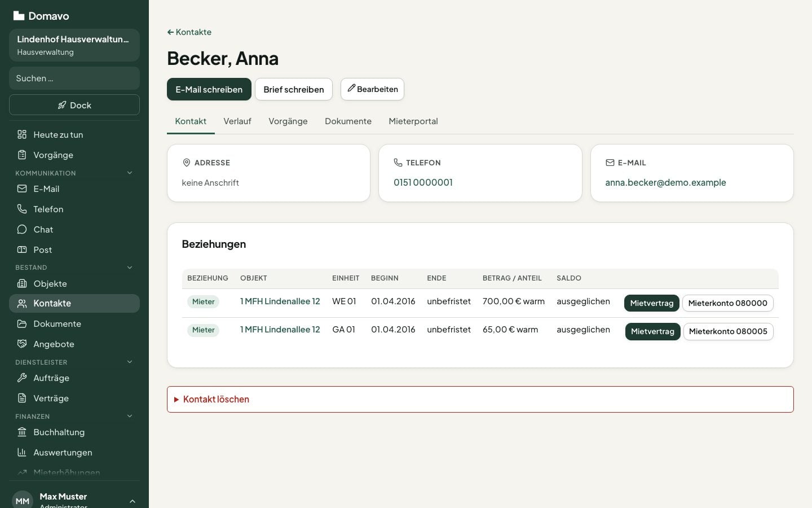Click the pencil icon on Bearbeiten

pos(351,88)
